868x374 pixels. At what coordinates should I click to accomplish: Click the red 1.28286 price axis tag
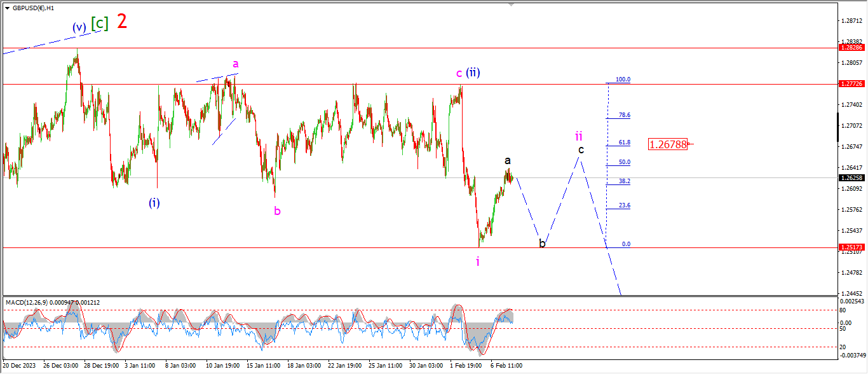850,48
